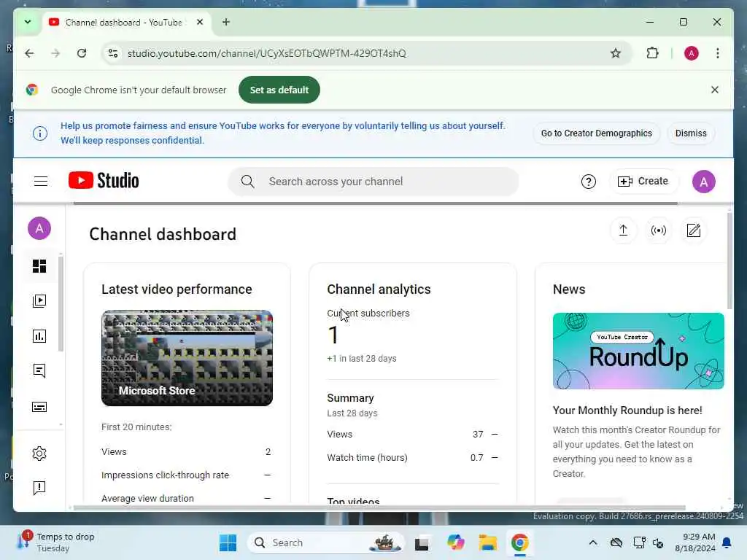Open the Chrome profile avatar
This screenshot has height=560, width=747.
692,53
